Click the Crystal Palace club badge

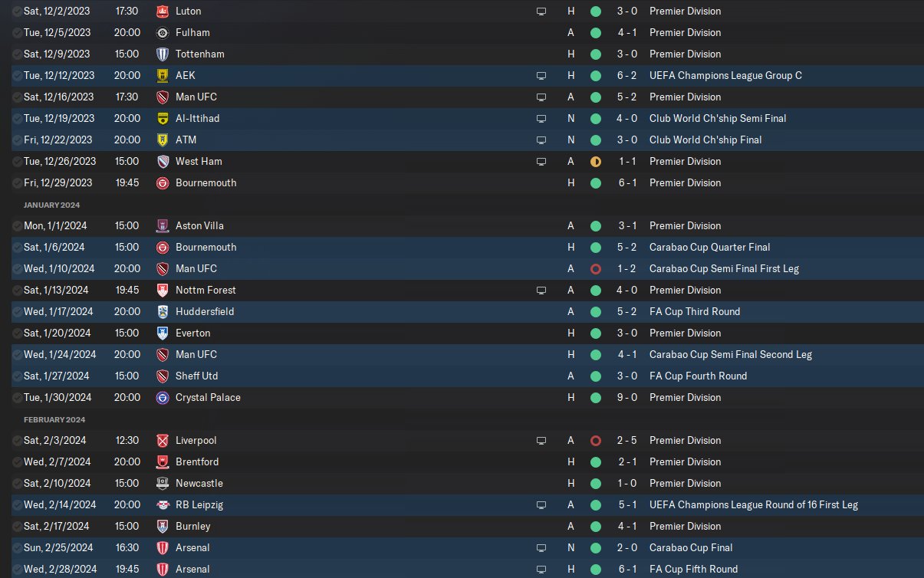[x=162, y=398]
